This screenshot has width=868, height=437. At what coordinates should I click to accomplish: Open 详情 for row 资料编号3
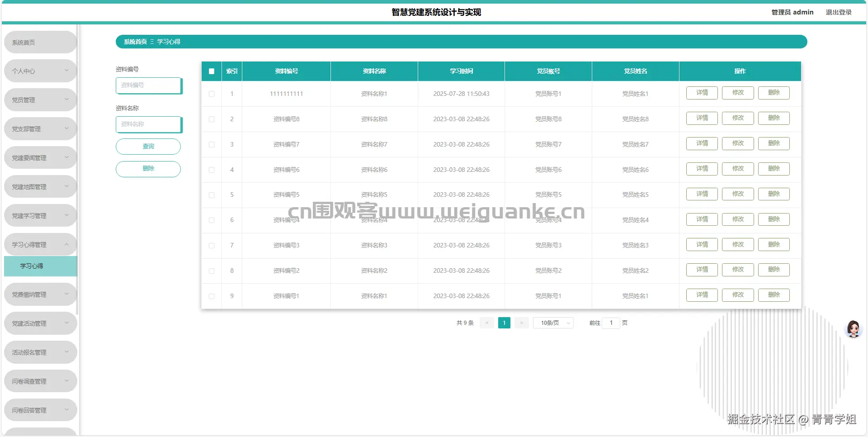702,245
